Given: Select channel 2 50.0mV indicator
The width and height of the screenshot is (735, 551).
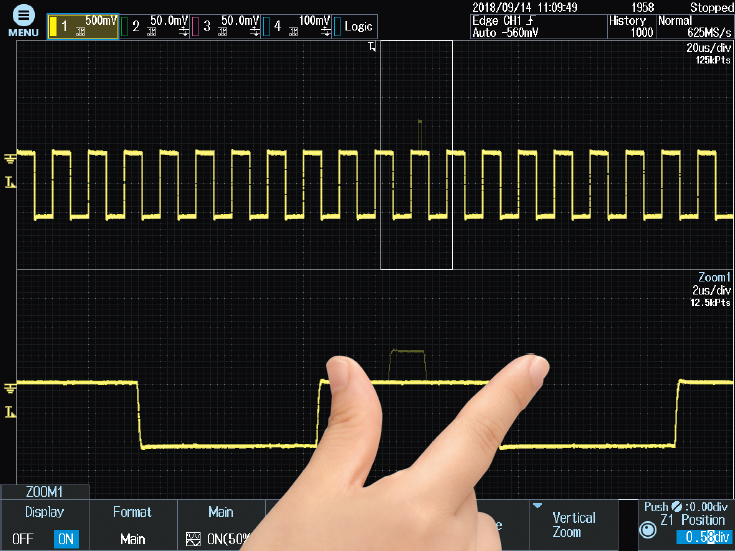Looking at the screenshot, I should [155, 26].
